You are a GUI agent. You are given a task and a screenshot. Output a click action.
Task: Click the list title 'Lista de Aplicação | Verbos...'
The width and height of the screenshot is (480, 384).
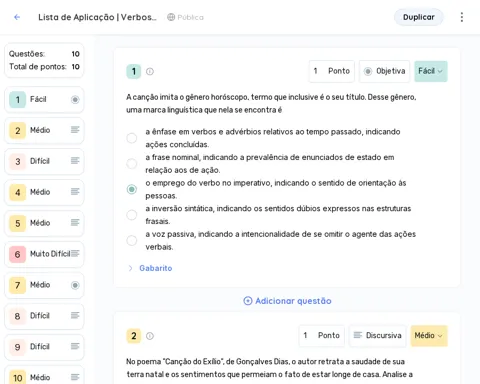tap(97, 17)
